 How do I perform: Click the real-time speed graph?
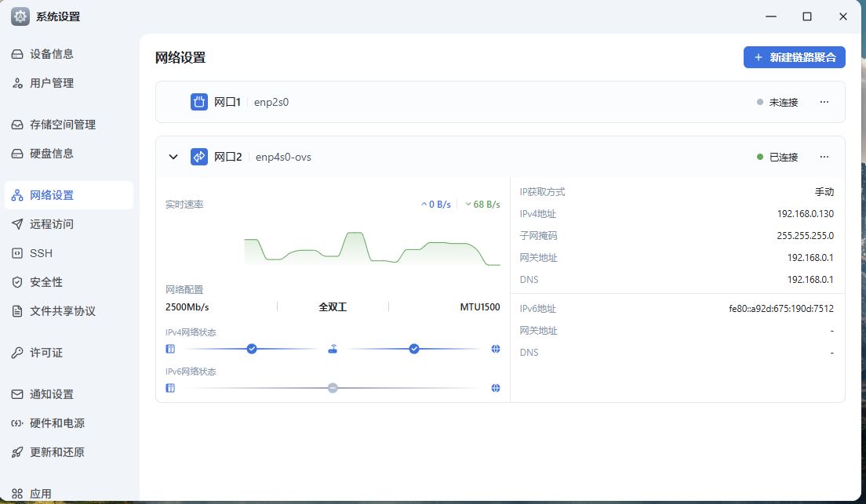point(373,249)
